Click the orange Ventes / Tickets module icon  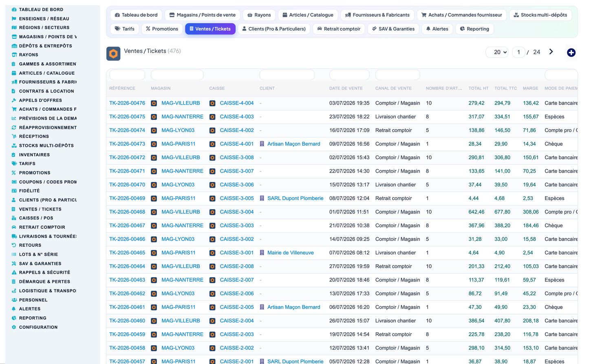coord(113,54)
